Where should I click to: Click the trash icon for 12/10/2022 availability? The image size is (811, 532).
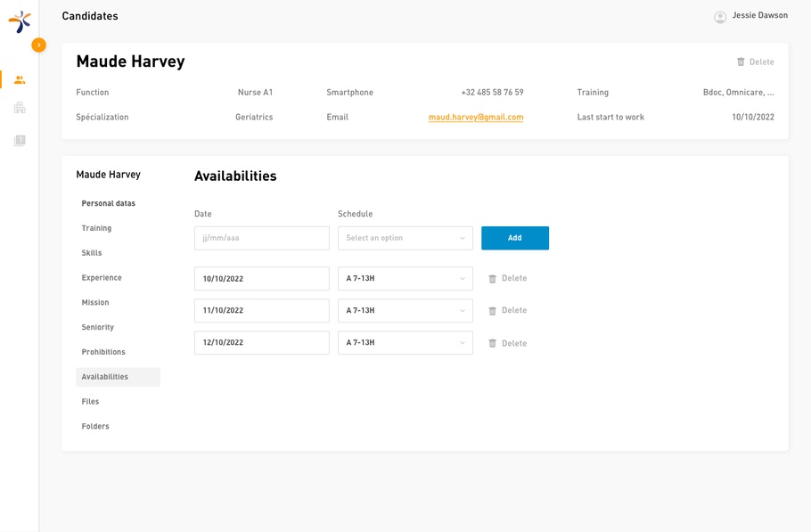492,343
